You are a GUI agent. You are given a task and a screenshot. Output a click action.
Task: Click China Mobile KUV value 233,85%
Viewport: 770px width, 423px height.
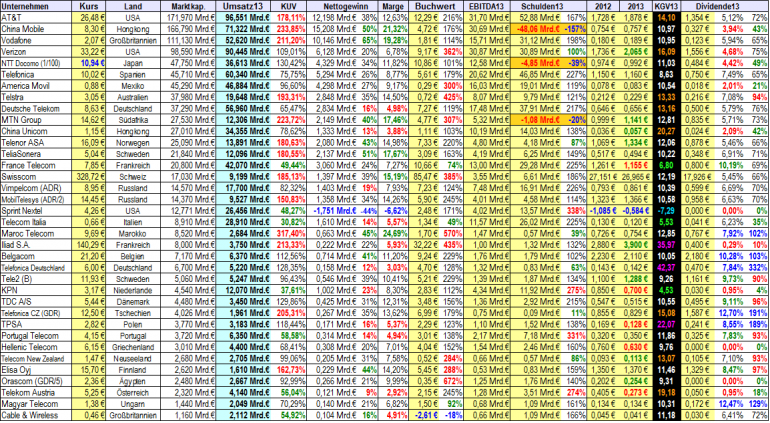(x=289, y=29)
